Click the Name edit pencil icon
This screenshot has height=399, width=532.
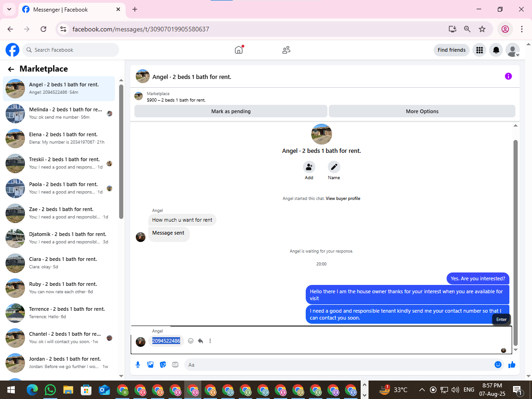tap(334, 167)
